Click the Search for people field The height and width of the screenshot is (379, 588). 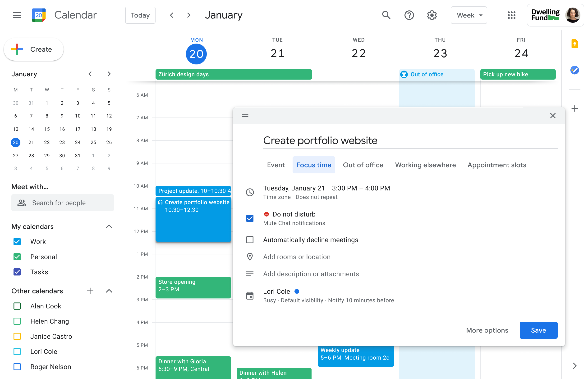click(62, 203)
